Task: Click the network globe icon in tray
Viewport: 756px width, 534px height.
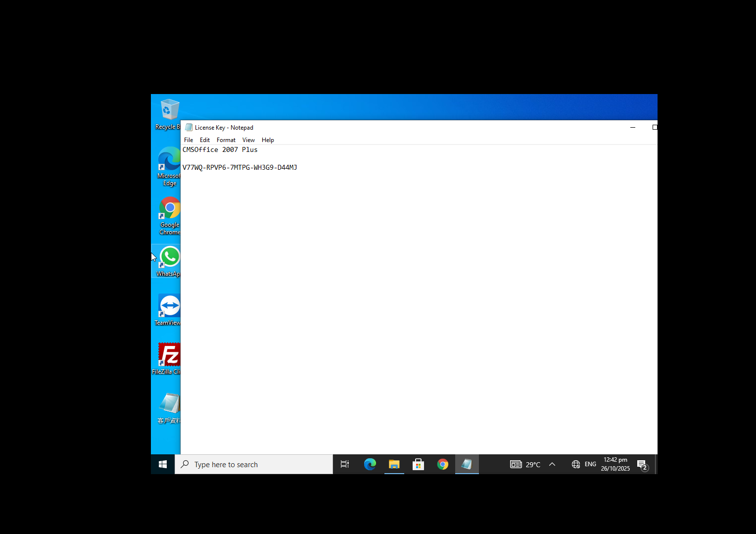Action: tap(575, 464)
